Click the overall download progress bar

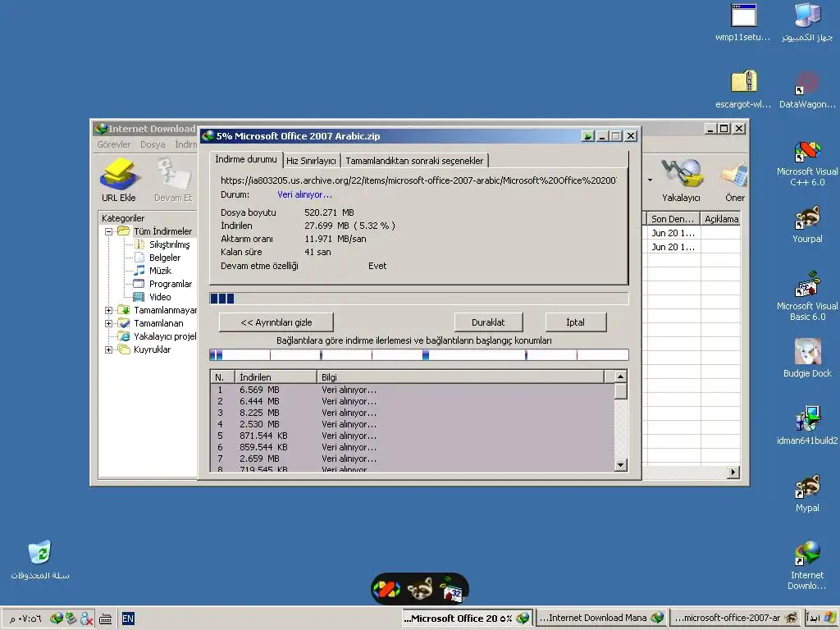[x=419, y=299]
